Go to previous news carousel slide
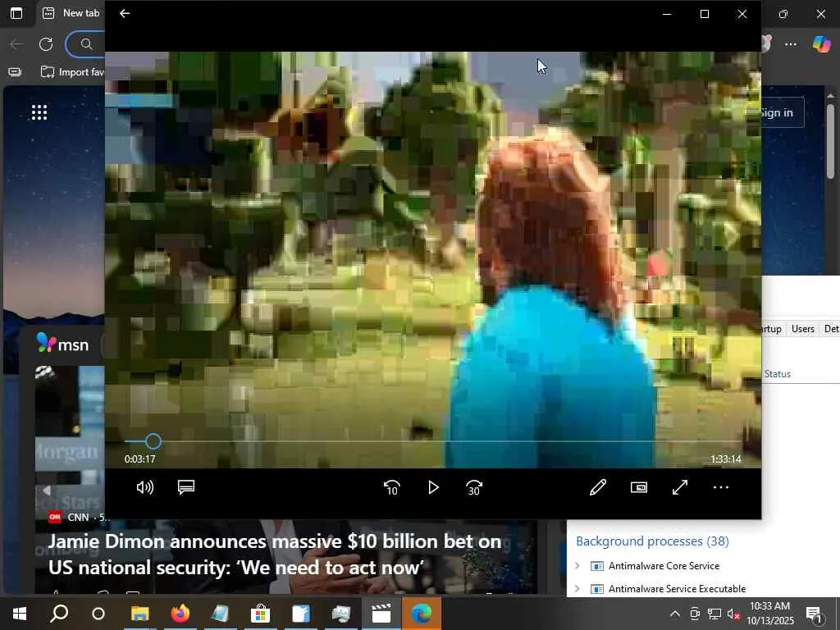 pos(47,491)
